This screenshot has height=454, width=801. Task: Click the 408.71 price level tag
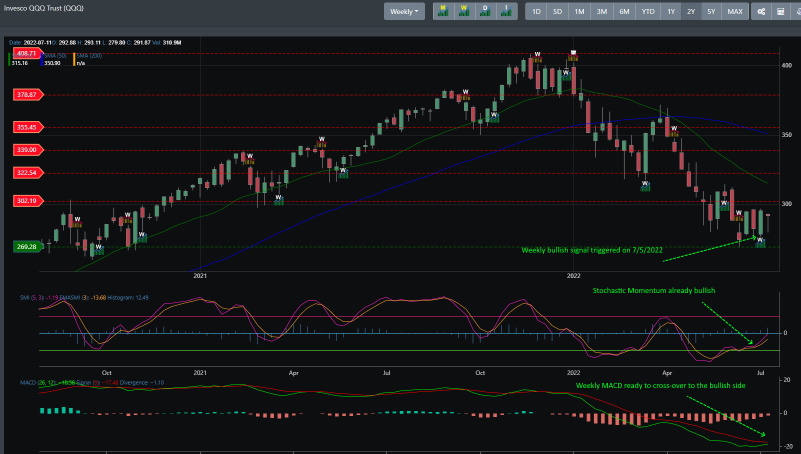point(27,53)
